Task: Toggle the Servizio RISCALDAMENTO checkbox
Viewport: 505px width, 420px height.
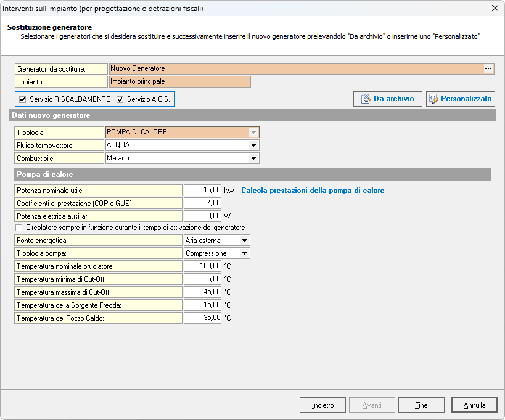Action: [23, 99]
